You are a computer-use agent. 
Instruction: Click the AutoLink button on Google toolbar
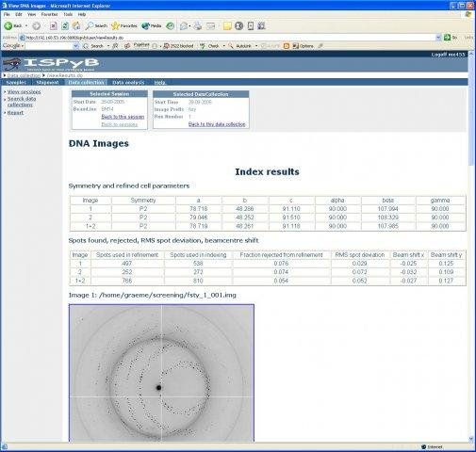tap(240, 46)
